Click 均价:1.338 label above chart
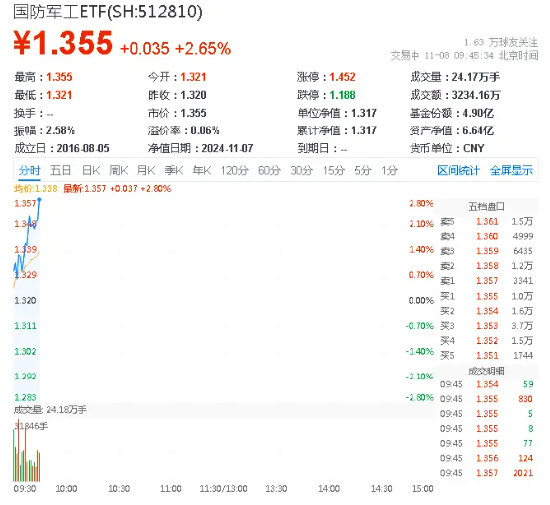This screenshot has height=505, width=550. point(35,189)
